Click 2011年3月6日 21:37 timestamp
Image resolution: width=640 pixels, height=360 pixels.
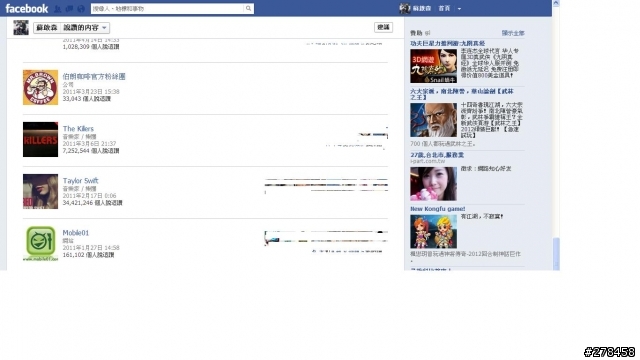pyautogui.click(x=89, y=144)
